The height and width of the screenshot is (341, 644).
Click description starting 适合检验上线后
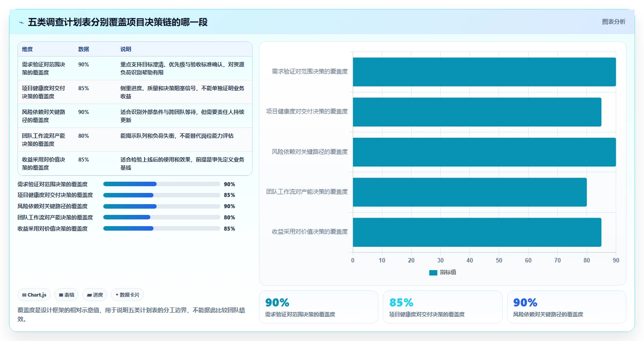pyautogui.click(x=182, y=163)
